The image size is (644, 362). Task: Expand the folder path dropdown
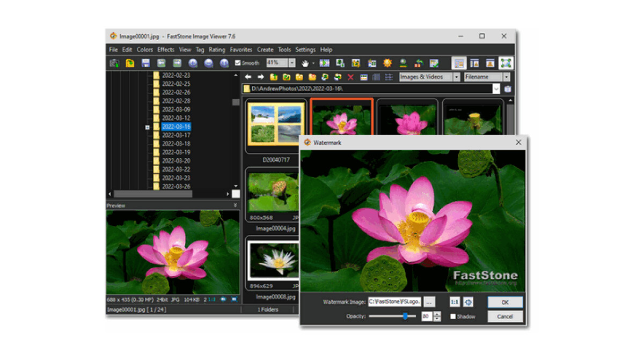click(x=496, y=88)
